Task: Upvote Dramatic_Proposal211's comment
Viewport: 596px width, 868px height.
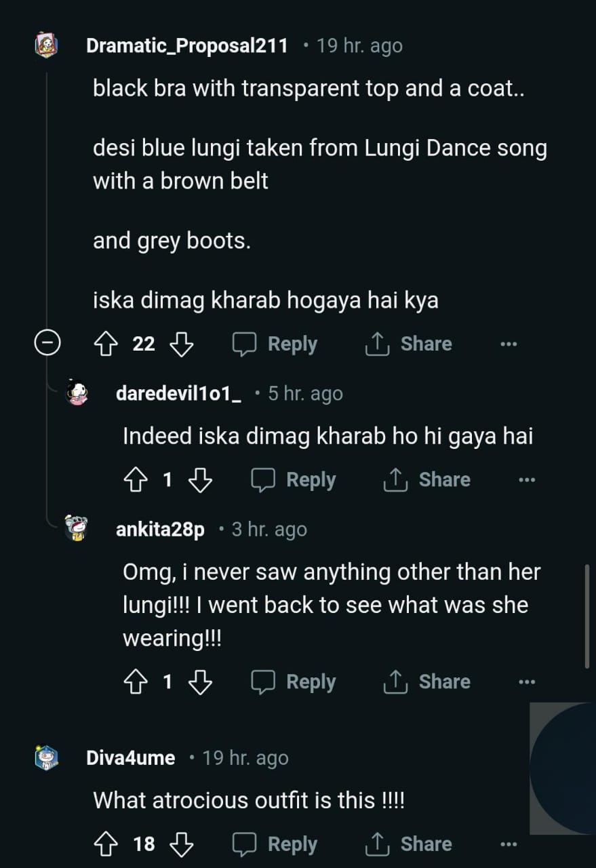Action: 106,344
